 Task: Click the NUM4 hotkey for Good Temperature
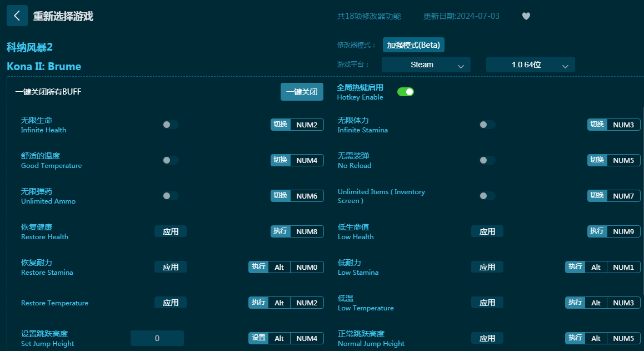pos(307,160)
